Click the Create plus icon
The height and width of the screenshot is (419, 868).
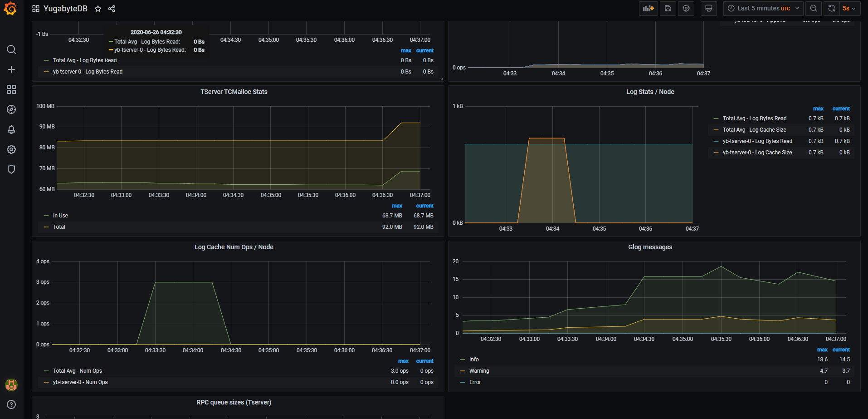[11, 69]
